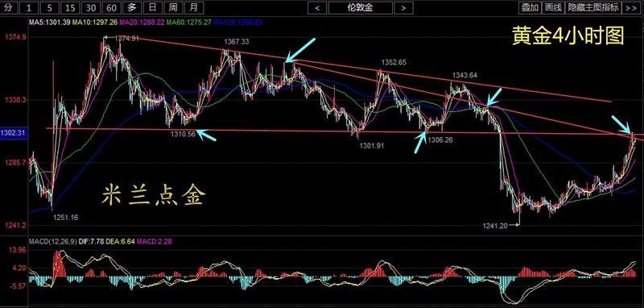Click the 1367.33 peak price label
Screen dimensions: 644x308
(236, 42)
